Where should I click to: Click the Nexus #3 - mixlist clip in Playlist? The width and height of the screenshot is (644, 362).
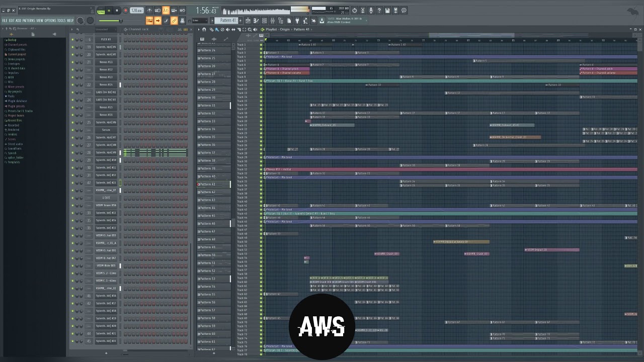[x=451, y=169]
